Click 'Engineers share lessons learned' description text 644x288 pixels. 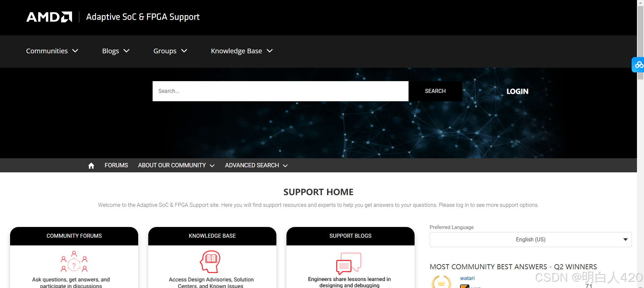point(349,282)
